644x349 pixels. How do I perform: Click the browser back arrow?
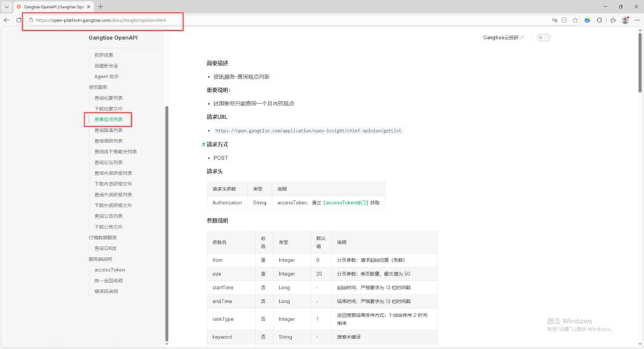pyautogui.click(x=6, y=20)
